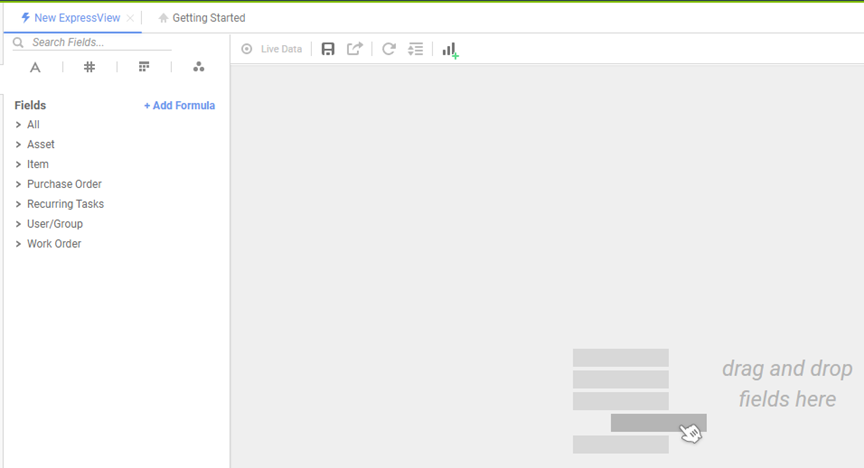Viewport: 864px width, 468px height.
Task: Toggle the Live Data option
Action: tap(271, 49)
